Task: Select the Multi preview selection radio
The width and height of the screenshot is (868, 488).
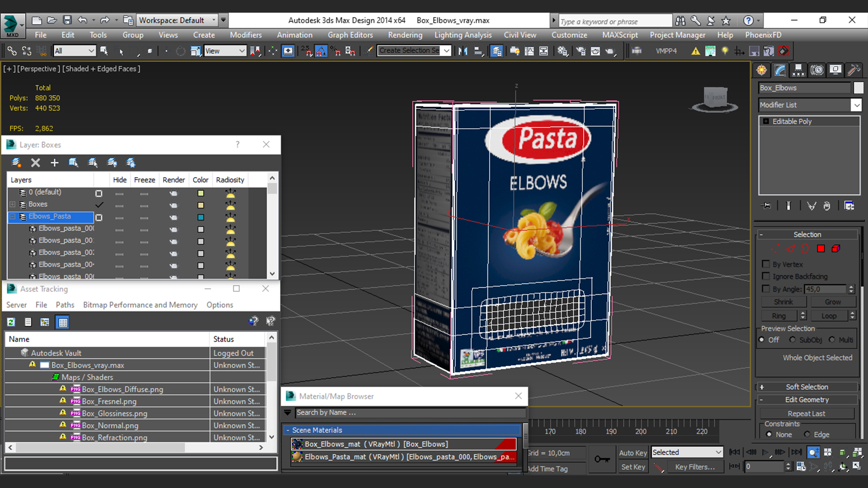Action: [832, 340]
